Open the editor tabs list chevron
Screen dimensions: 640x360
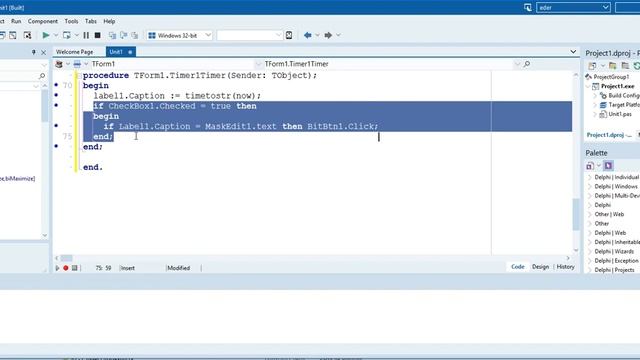(573, 52)
